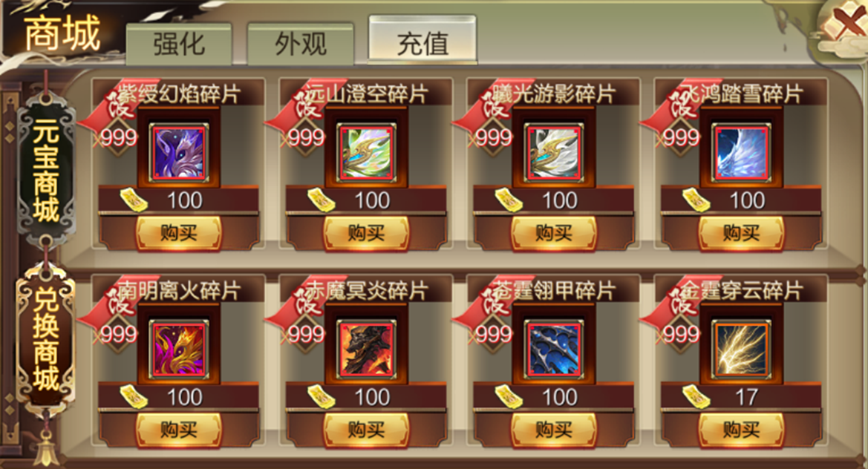Viewport: 868px width, 469px height.
Task: Open the 充值 tab
Action: (x=422, y=42)
